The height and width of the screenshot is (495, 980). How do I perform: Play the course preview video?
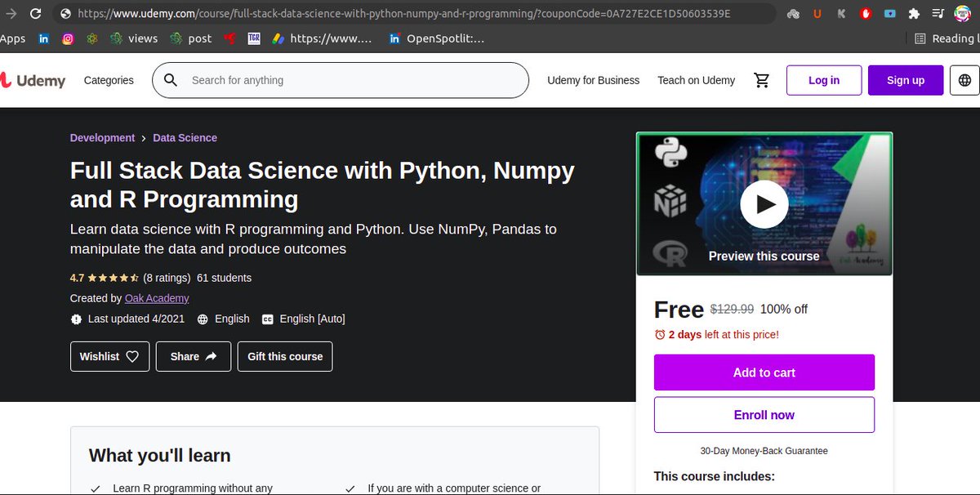[764, 203]
